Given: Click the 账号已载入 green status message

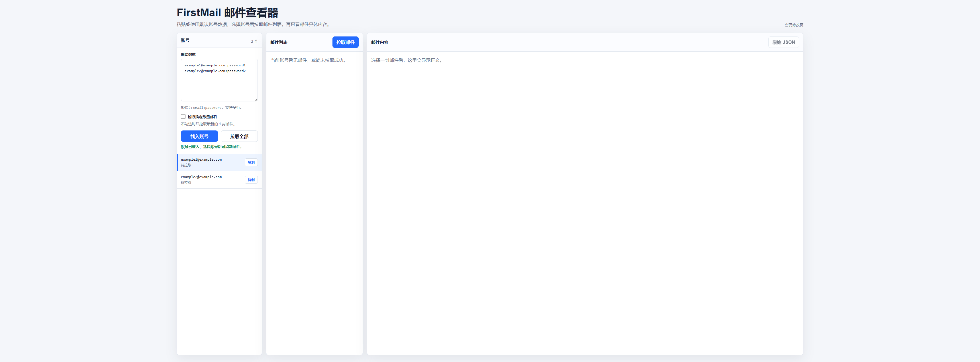Looking at the screenshot, I should pyautogui.click(x=212, y=147).
